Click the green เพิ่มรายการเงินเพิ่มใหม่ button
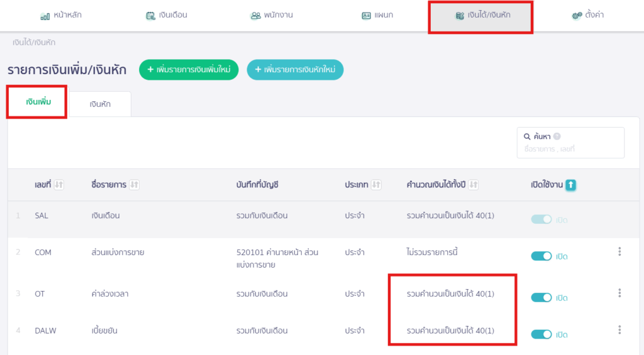Viewport: 644px width, 355px height. point(189,69)
